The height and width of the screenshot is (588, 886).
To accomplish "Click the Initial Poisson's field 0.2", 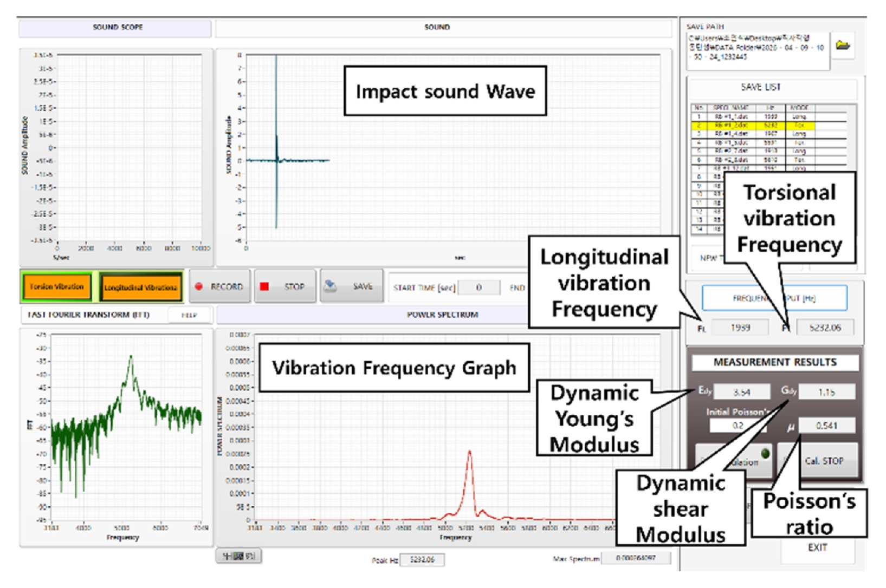I will click(x=738, y=426).
